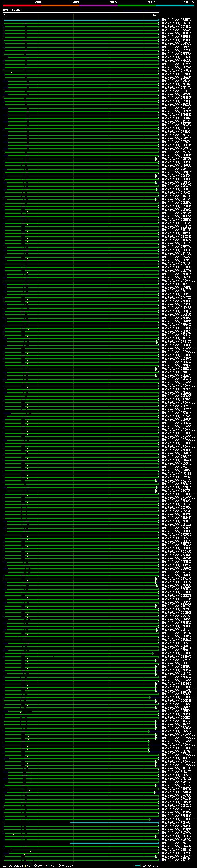Select hit label UniRef100_A8E674
This screenshot has width=197, height=868.
[177, 857]
